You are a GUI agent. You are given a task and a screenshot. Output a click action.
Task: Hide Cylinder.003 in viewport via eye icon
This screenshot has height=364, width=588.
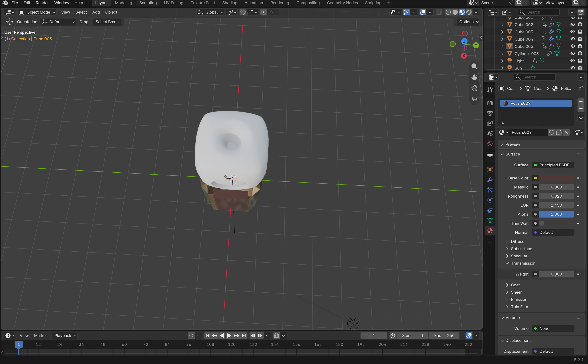click(573, 53)
